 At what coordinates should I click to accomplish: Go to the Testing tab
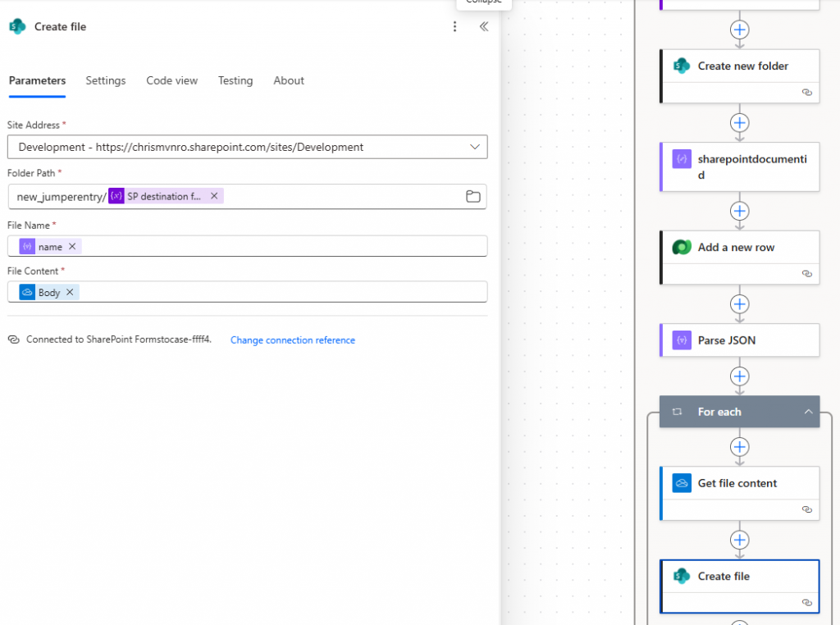coord(235,80)
